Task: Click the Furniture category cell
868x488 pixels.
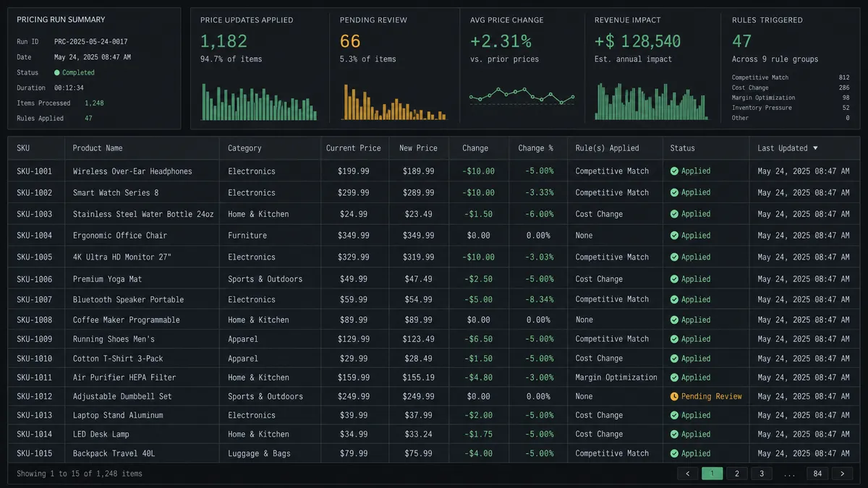Action: (x=247, y=236)
